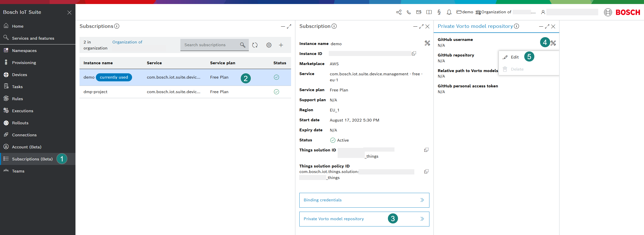Open Subscription panel tools menu
644x235 pixels.
[427, 43]
